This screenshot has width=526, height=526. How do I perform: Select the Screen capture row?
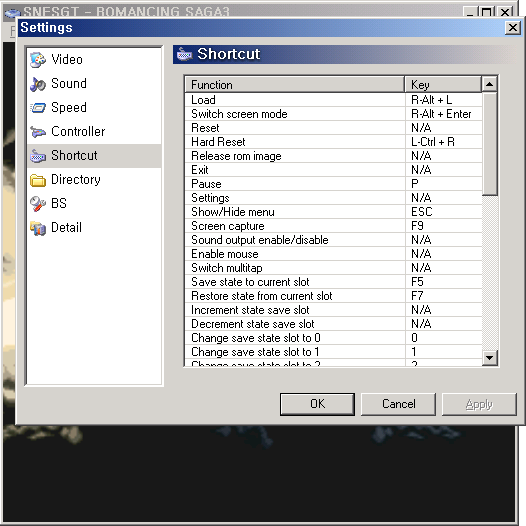tap(333, 226)
